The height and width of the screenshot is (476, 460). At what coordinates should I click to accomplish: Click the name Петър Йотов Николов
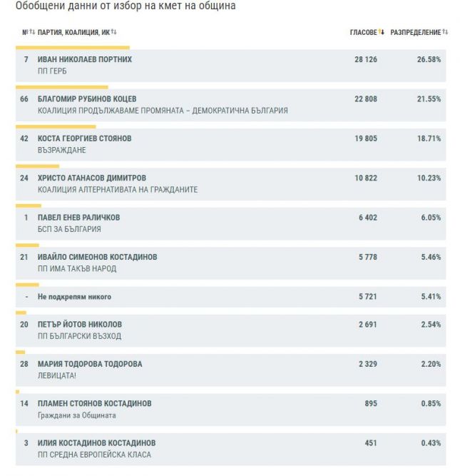click(79, 324)
